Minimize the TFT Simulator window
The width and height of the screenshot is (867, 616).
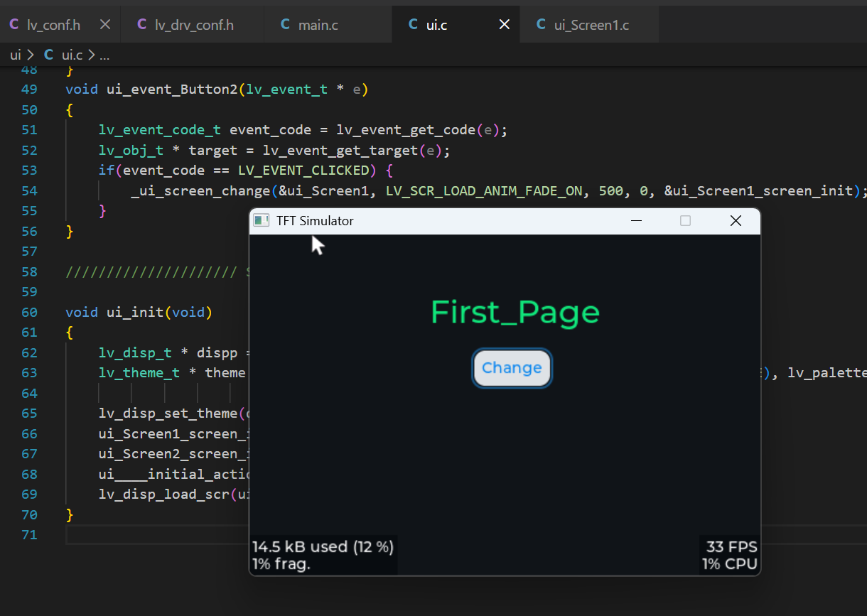(636, 221)
